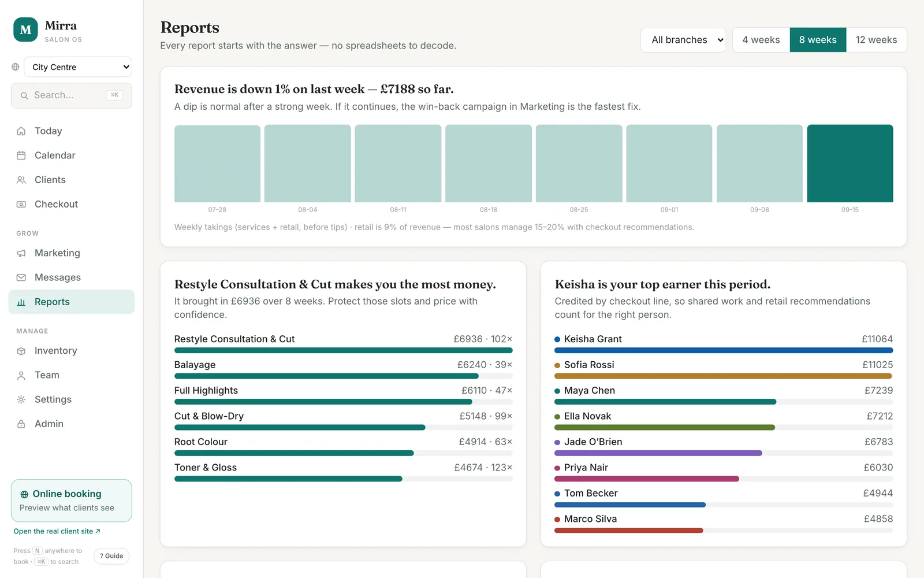Click the 07-28 revenue bar
The image size is (924, 578).
[217, 164]
